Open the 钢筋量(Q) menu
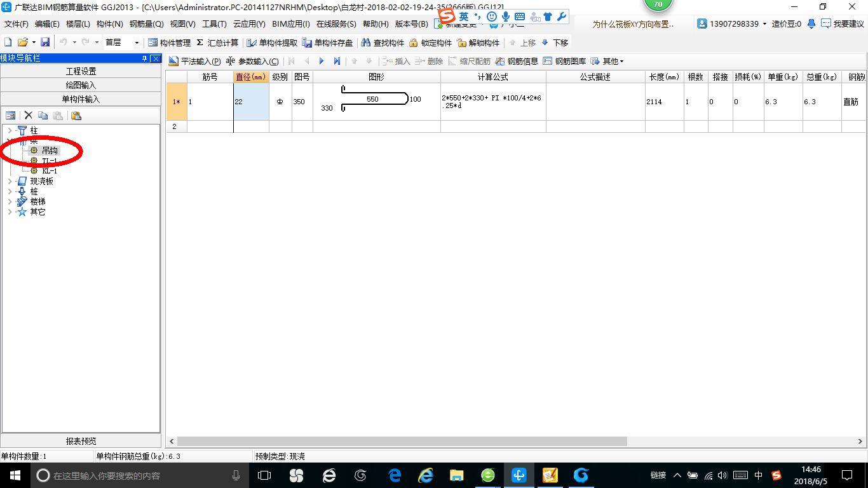Viewport: 868px width, 488px height. pyautogui.click(x=147, y=24)
